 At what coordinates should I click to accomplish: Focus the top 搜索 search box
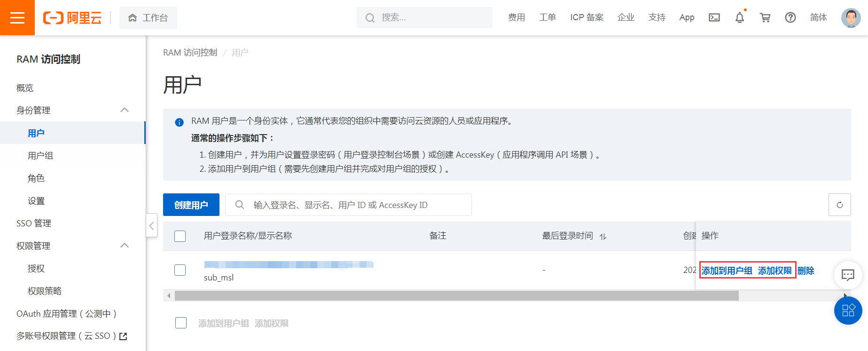[424, 18]
